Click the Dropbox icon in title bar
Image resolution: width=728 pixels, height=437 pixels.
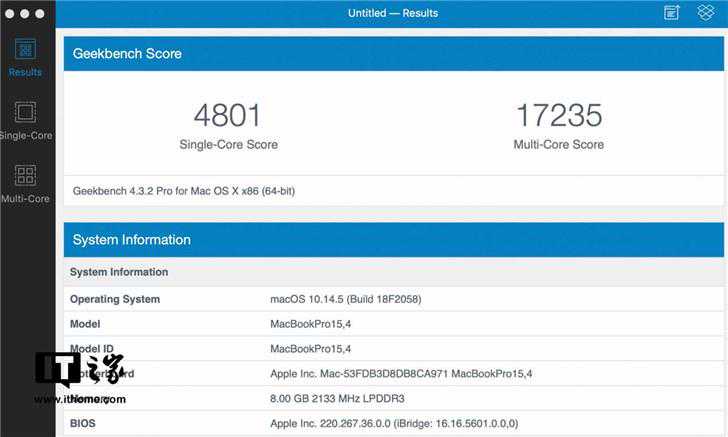click(x=706, y=13)
